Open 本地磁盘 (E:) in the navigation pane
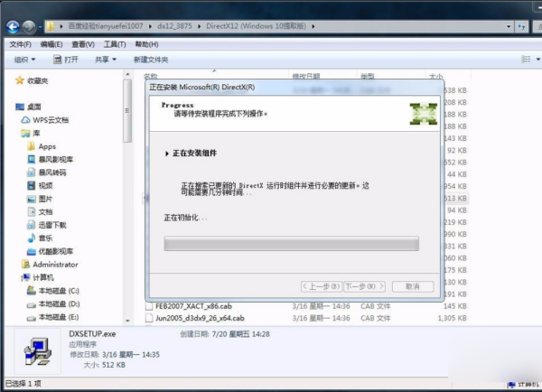Viewport: 542px width, 392px height. pyautogui.click(x=59, y=317)
